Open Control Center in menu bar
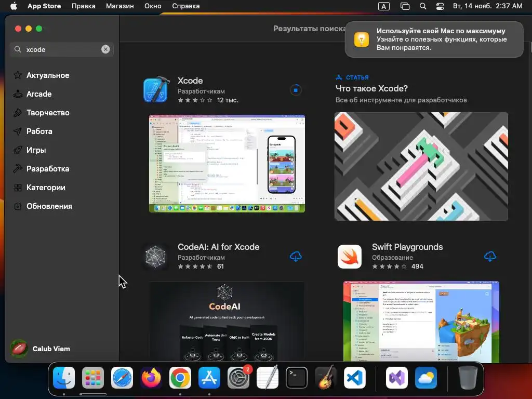 pos(440,6)
